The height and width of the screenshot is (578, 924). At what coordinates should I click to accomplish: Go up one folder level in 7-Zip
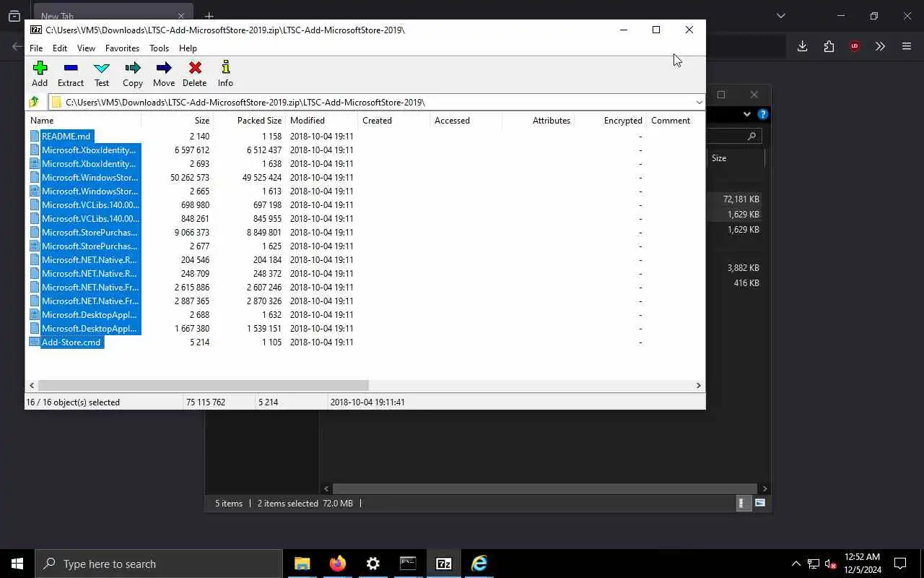[x=34, y=102]
